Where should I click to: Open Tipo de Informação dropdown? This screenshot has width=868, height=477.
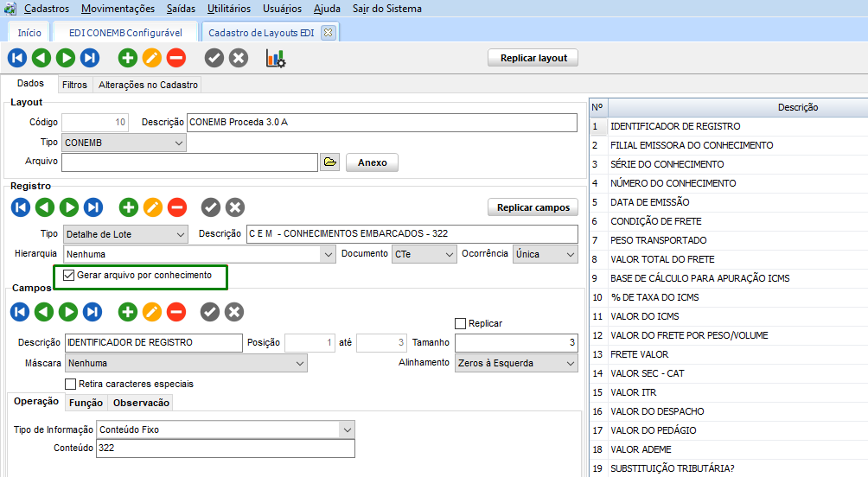pyautogui.click(x=347, y=429)
